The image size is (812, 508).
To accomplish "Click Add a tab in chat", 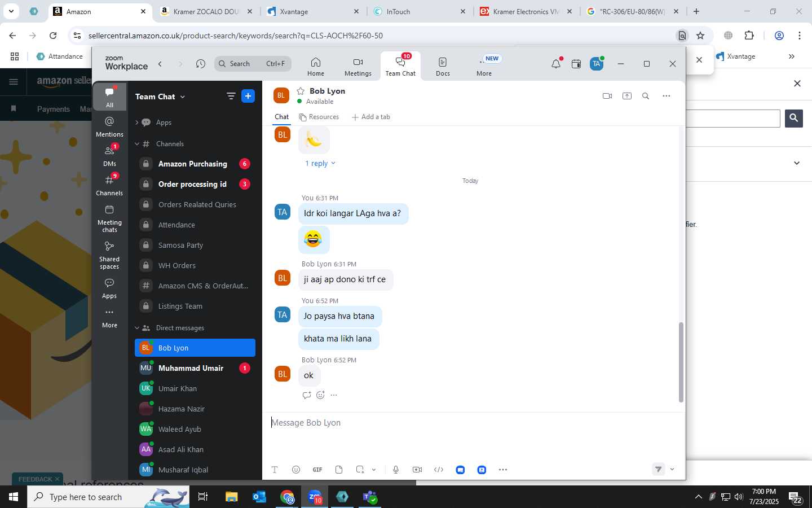I will [370, 117].
